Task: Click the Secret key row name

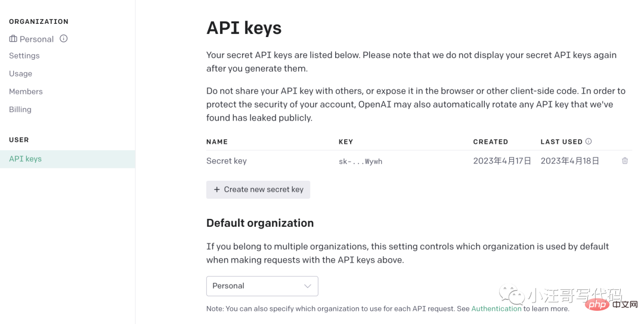Action: pos(227,161)
